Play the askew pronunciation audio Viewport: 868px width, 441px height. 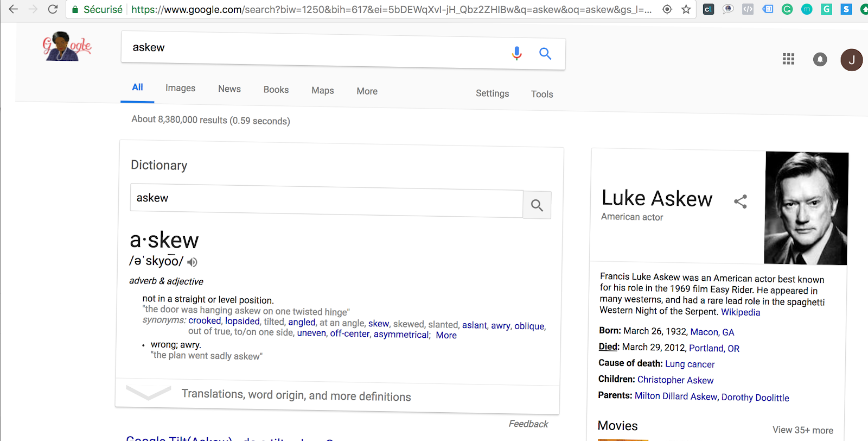pyautogui.click(x=192, y=262)
